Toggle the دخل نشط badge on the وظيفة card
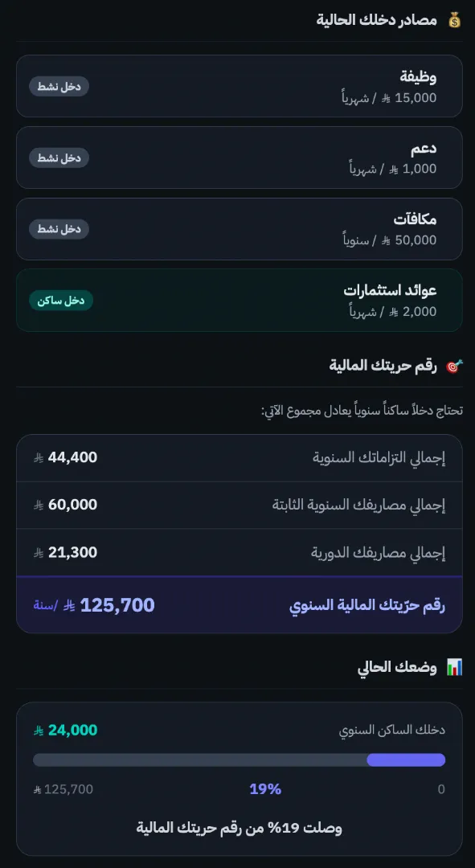Viewport: 475px width, 868px height. 58,87
